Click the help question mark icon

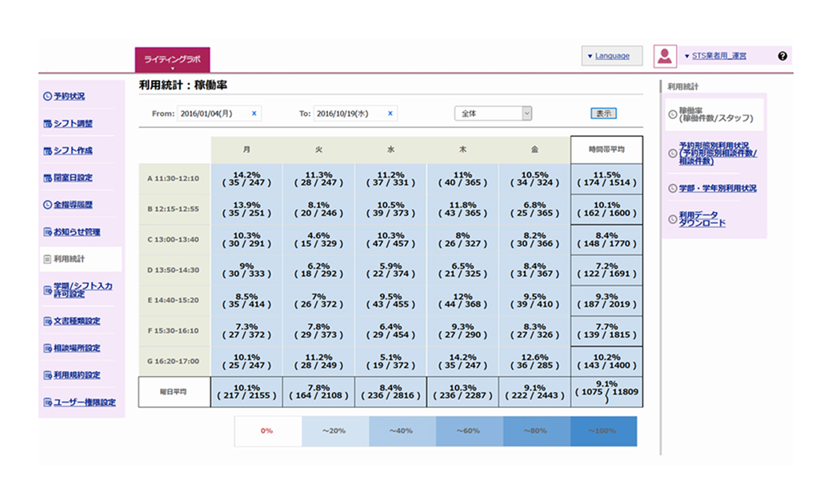782,57
